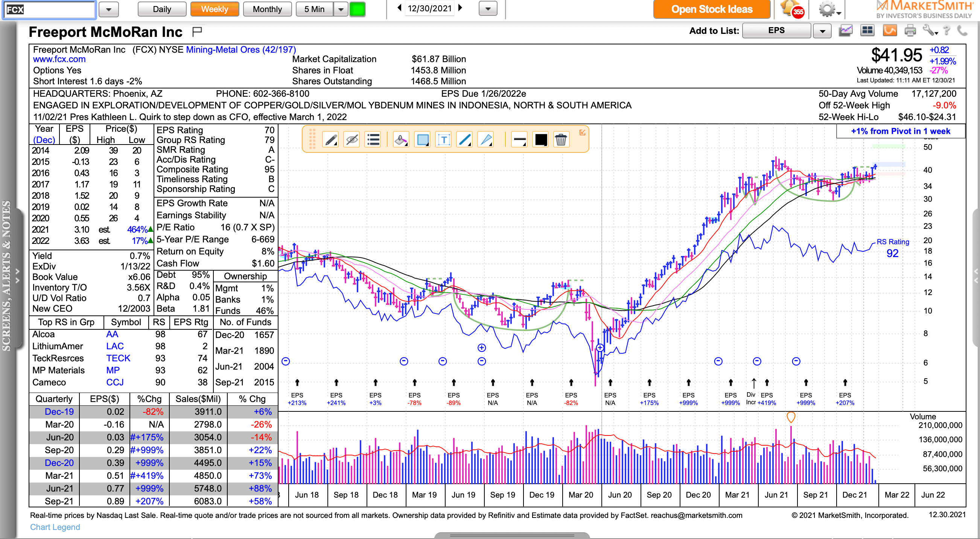The image size is (980, 539).
Task: Select the pencil drawing tool
Action: tap(330, 140)
